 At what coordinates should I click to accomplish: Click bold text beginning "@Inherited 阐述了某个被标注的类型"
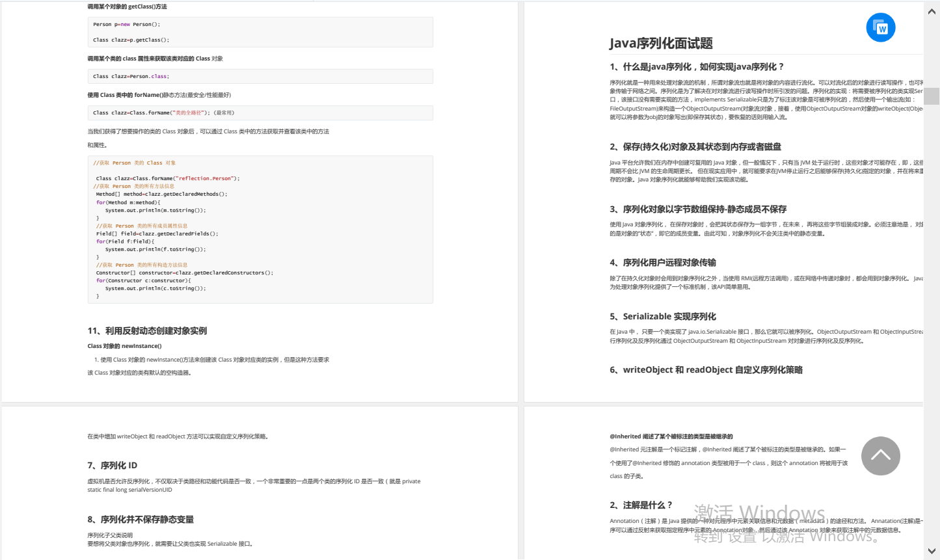(671, 436)
